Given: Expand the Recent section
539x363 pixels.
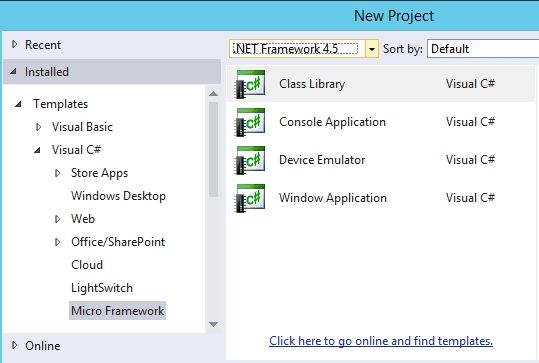Looking at the screenshot, I should click(14, 44).
